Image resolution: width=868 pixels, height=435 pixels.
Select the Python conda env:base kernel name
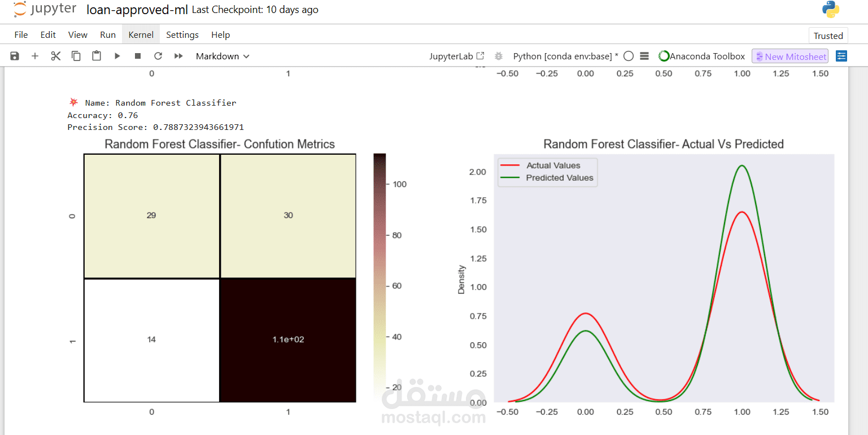tap(565, 56)
